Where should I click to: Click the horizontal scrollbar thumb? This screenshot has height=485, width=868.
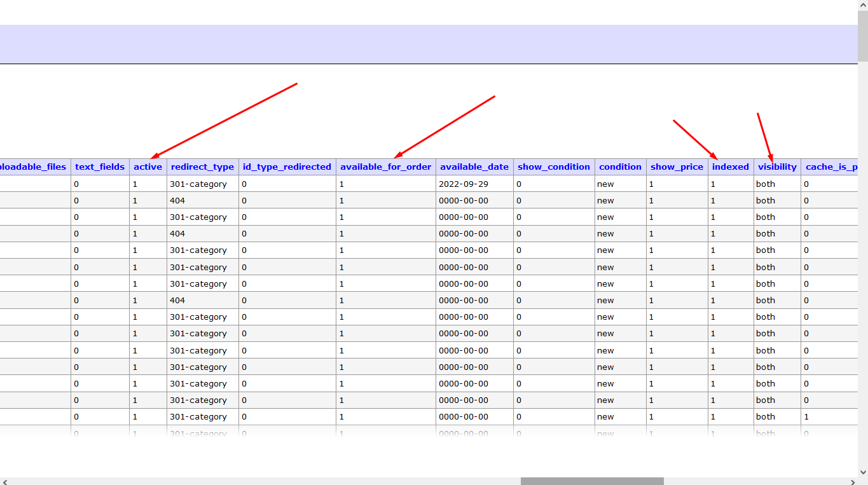click(x=592, y=481)
